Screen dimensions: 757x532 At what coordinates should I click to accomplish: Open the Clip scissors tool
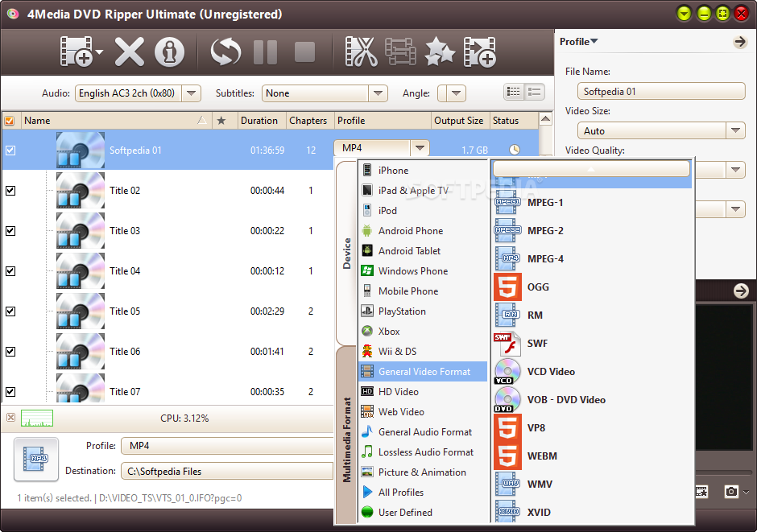(x=361, y=52)
